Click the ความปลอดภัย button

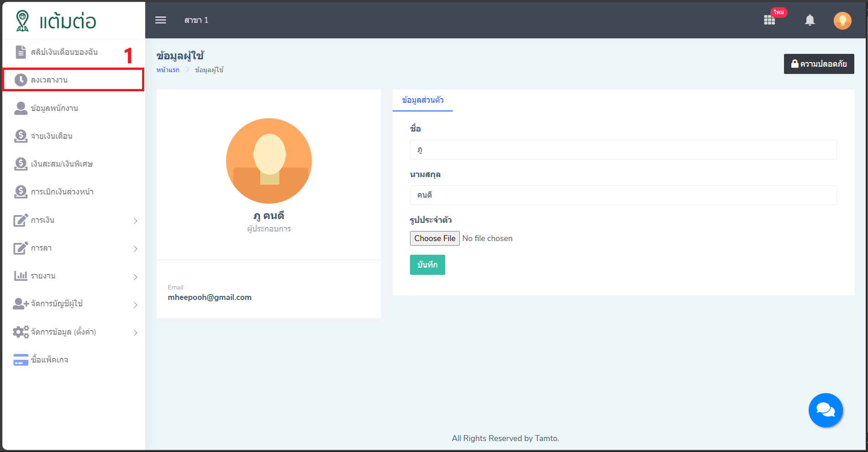click(819, 64)
